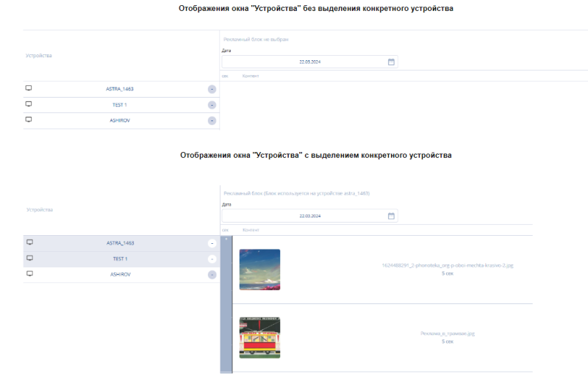Image resolution: width=588 pixels, height=382 pixels.
Task: Open file link 1624488291_2-phonoteka_org-p-oboi-mechta-krasivo-2.jpg
Action: coord(447,264)
